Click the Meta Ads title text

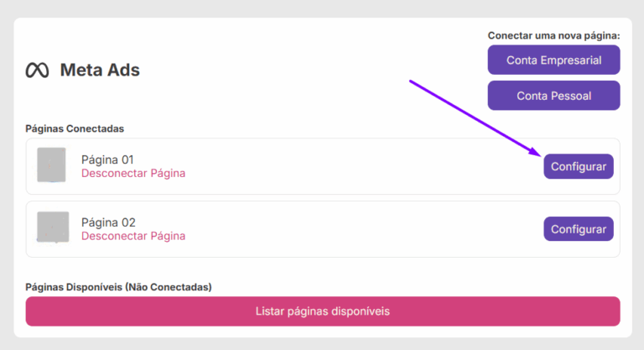point(100,70)
